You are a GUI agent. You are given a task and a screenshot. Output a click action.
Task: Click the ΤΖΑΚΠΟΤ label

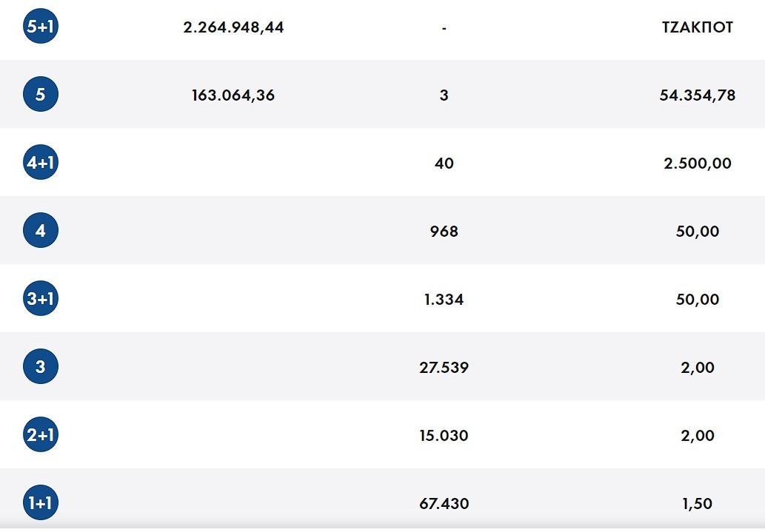[698, 27]
